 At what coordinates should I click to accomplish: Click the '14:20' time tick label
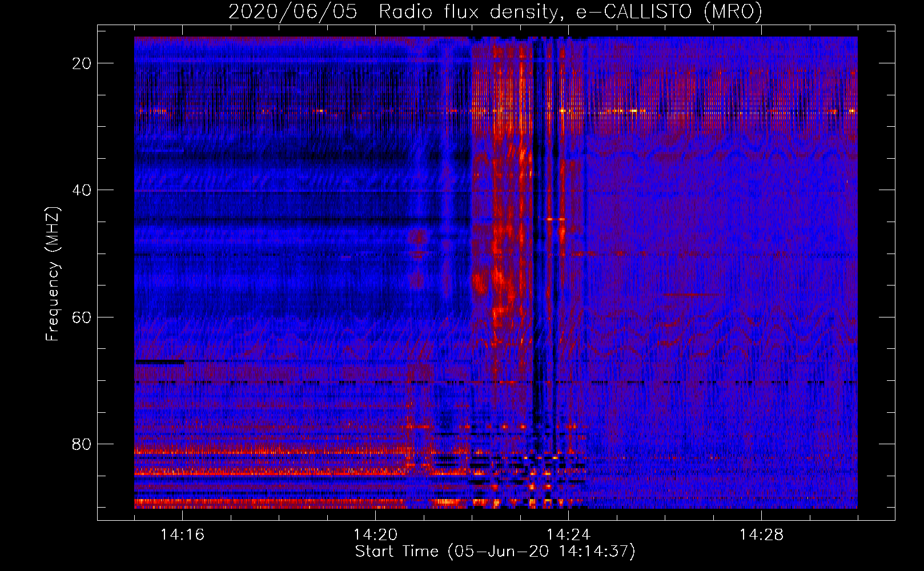point(375,535)
